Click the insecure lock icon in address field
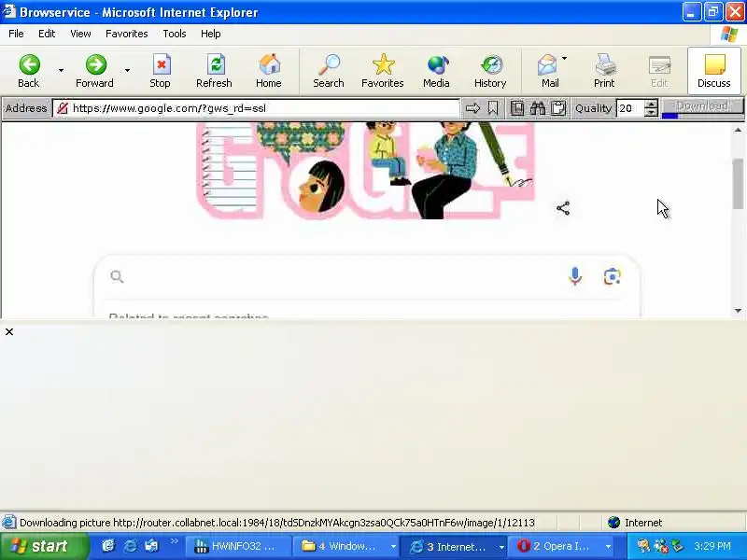This screenshot has width=747, height=560. (63, 108)
